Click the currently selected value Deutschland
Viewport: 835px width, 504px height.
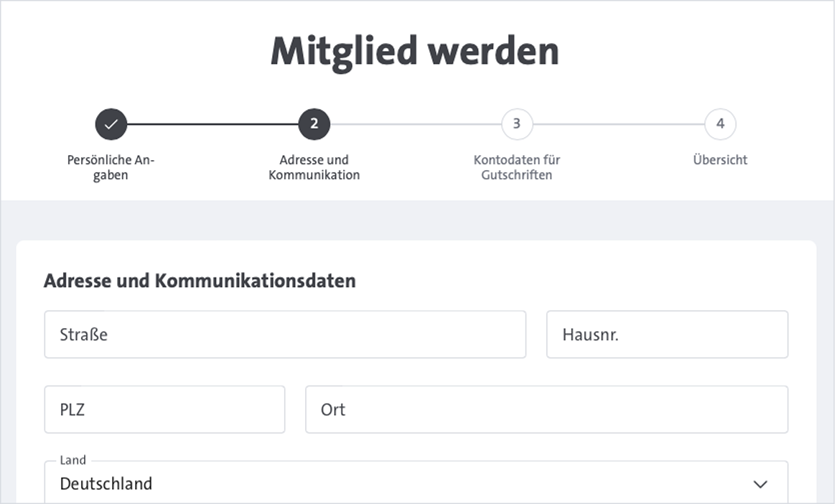coord(105,484)
